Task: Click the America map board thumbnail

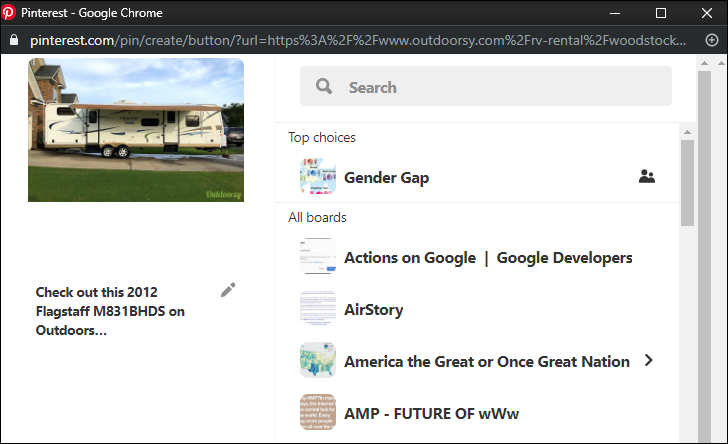Action: click(318, 360)
